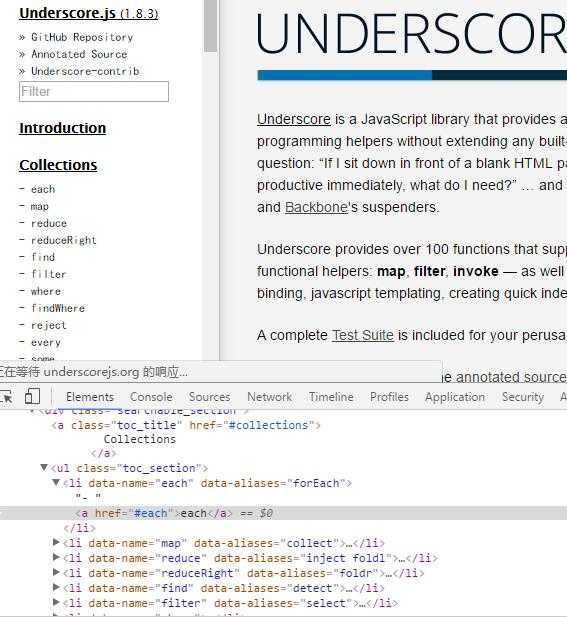Focus the Filter input field
Viewport: 567px width, 617px height.
click(94, 91)
